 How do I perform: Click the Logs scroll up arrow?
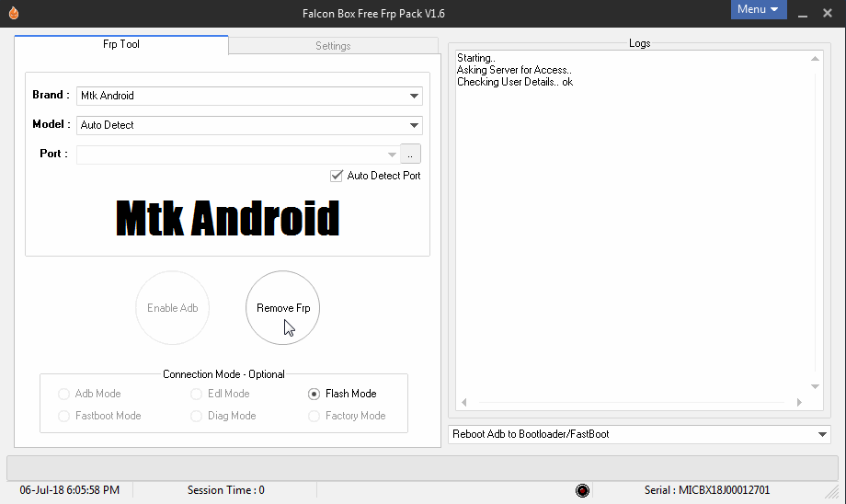(x=816, y=58)
